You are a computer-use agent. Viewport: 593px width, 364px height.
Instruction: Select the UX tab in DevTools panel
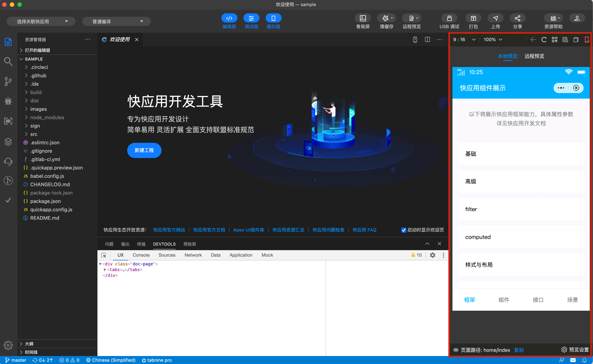(121, 255)
